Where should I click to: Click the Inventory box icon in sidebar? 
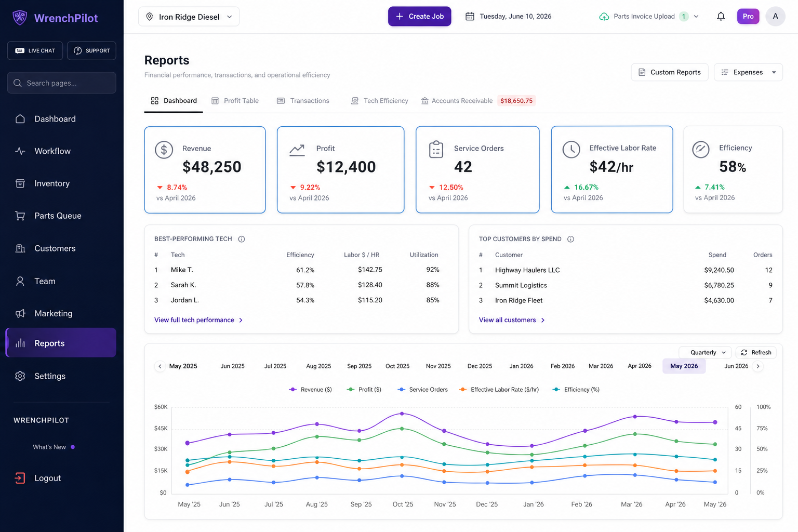point(20,183)
